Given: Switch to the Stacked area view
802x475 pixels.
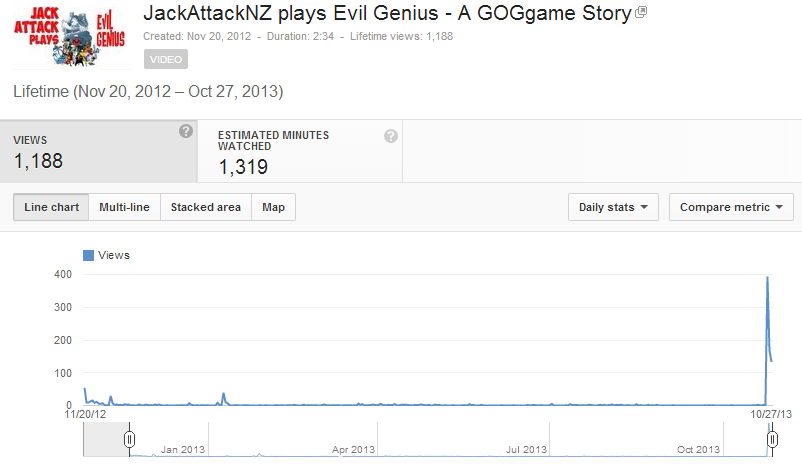Looking at the screenshot, I should (x=206, y=207).
